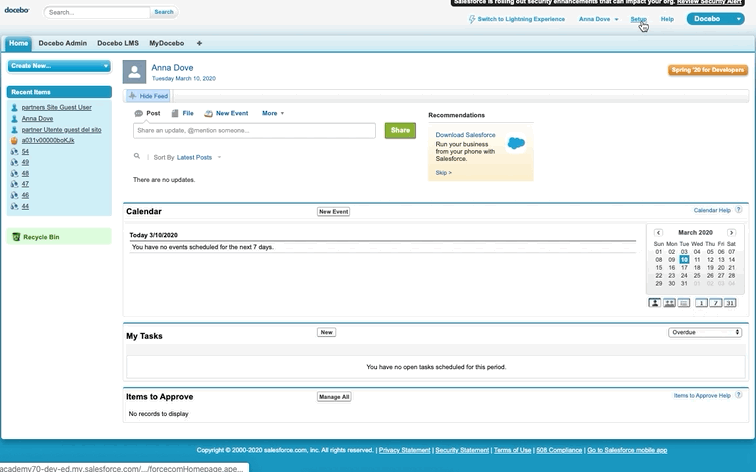Viewport: 756px width, 472px height.
Task: Open the Recycle Bin
Action: click(x=41, y=237)
